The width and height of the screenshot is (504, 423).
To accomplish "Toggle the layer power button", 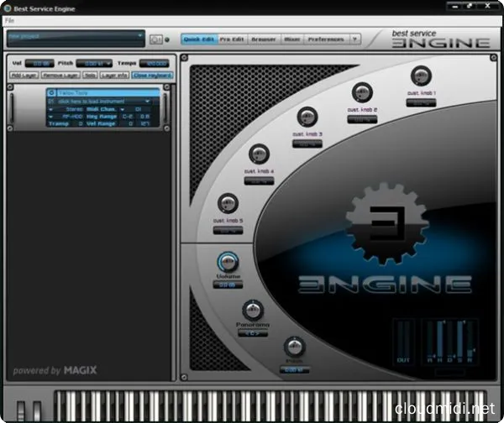I will [x=51, y=93].
